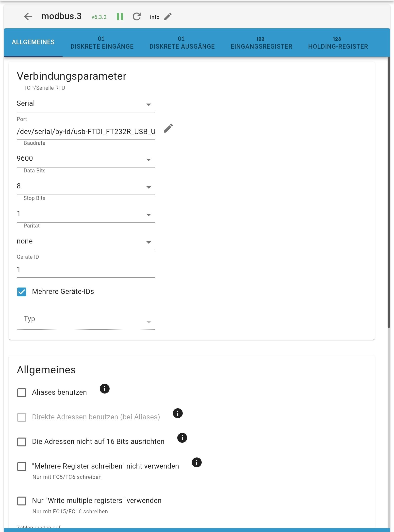
Task: Open the Diskrete Eingänge tab
Action: click(x=102, y=43)
